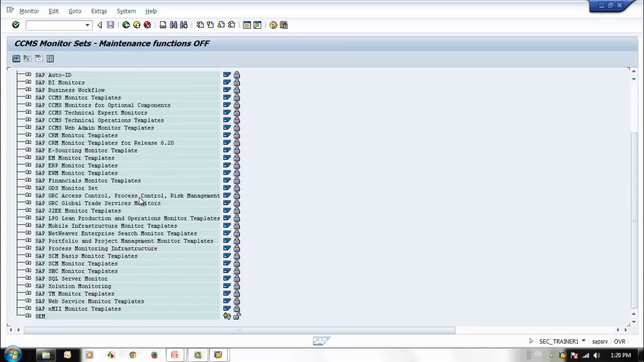Viewport: 644px width, 362px height.
Task: Click the Generate Shortcut icon
Action: pos(258,25)
